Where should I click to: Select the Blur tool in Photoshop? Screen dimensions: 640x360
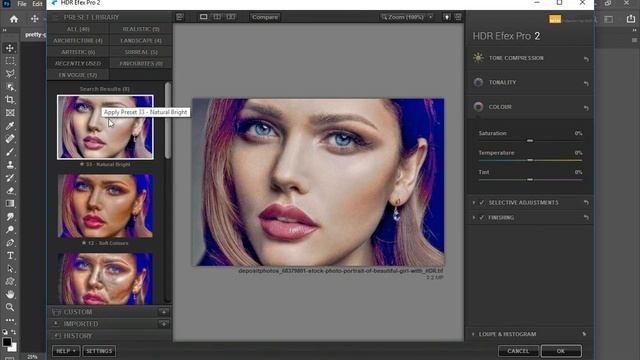coord(10,217)
